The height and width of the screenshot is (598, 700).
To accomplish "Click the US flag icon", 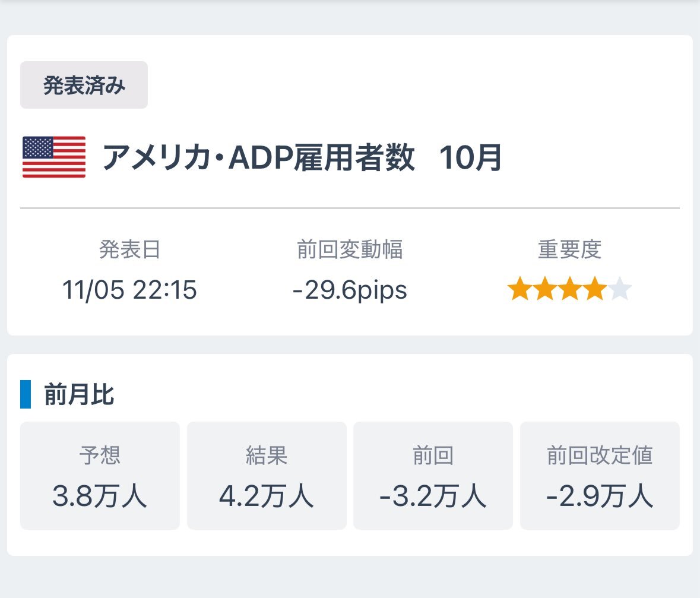I will (54, 157).
